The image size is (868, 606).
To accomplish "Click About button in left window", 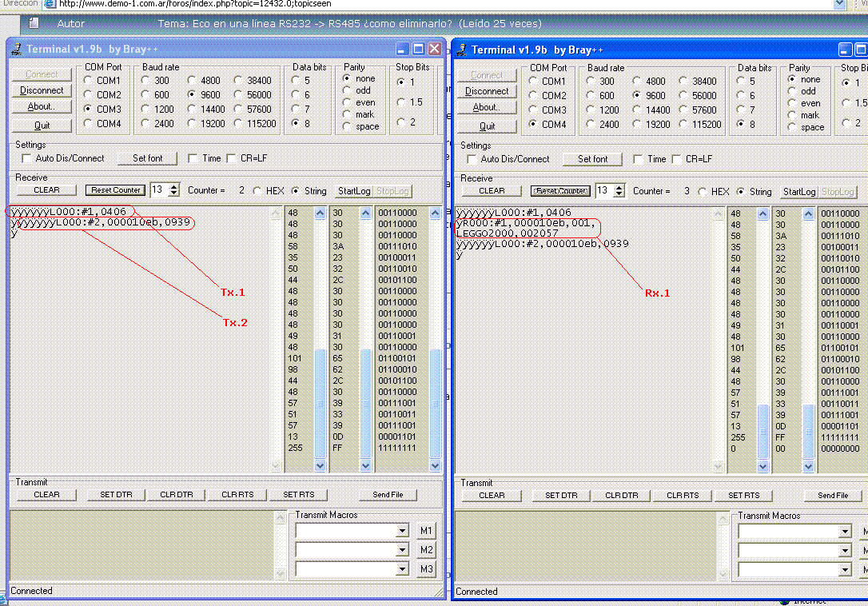I will [42, 106].
